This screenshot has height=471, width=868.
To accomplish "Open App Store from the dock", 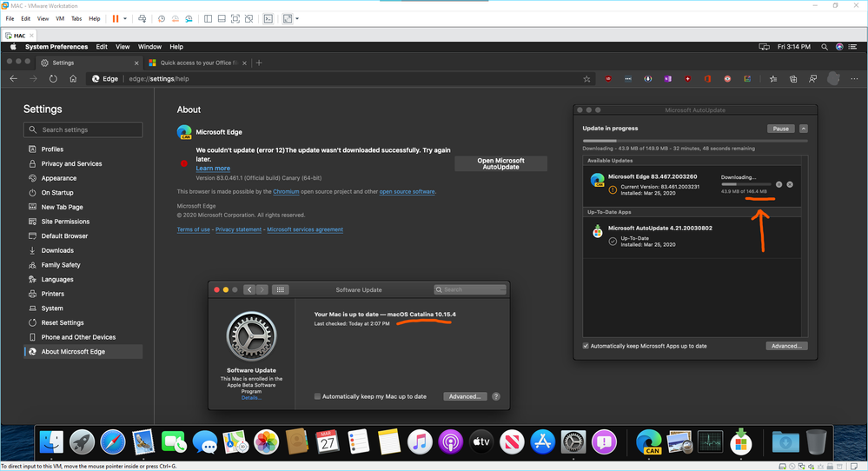I will click(542, 442).
